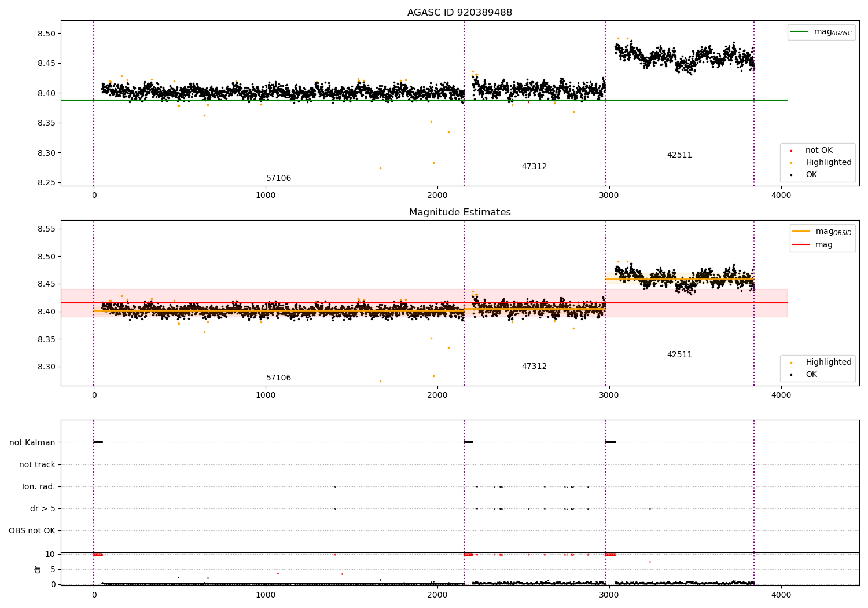868x608 pixels.
Task: Click x-axis tick 2000 under the AGASC ID plot
Action: click(x=437, y=196)
